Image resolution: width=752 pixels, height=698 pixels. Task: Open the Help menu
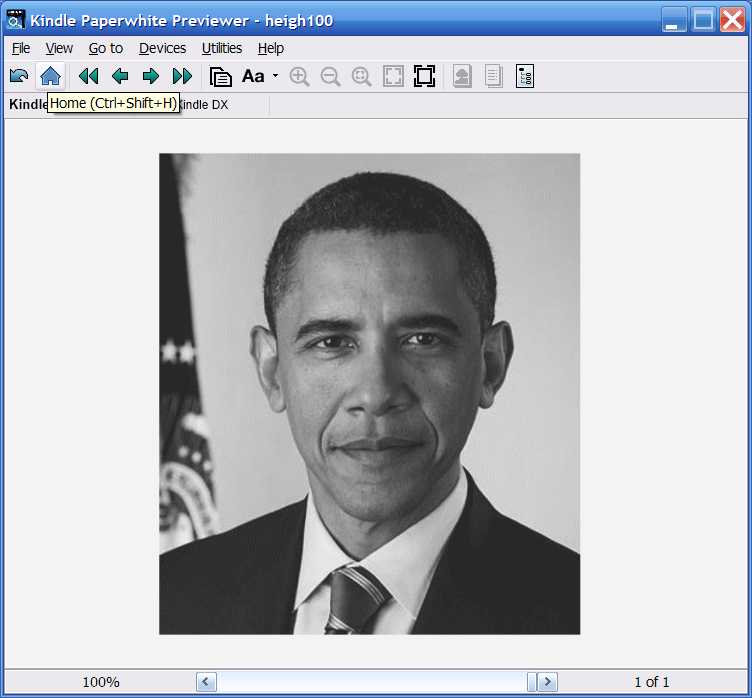click(270, 48)
